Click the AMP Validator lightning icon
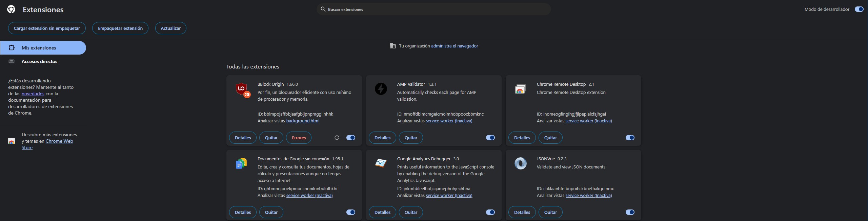The height and width of the screenshot is (221, 868). tap(381, 89)
